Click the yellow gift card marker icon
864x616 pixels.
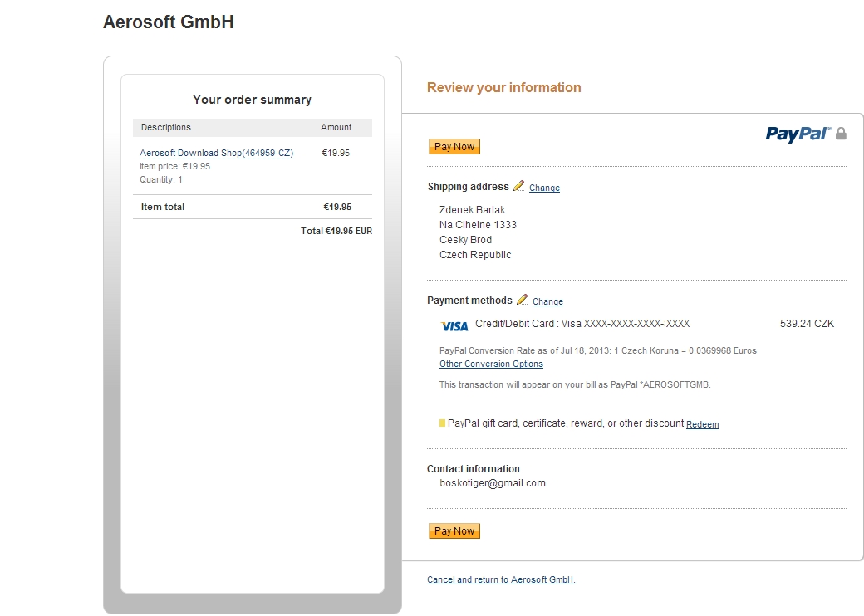(x=442, y=423)
